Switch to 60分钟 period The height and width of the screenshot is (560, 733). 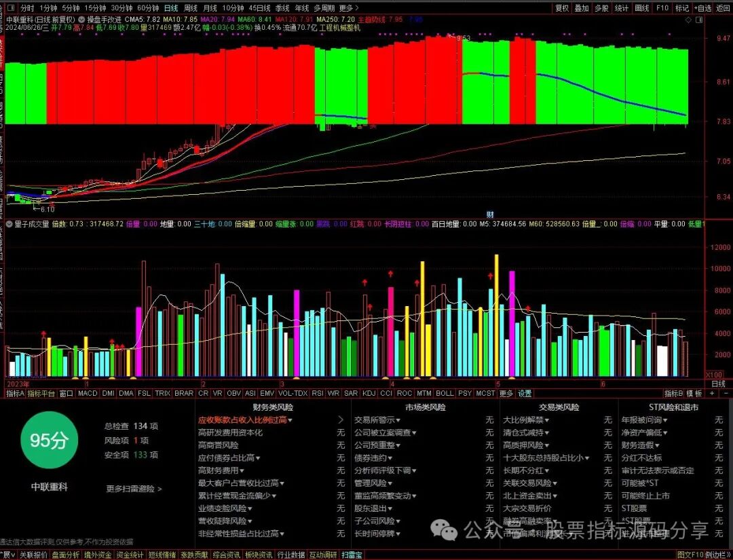tap(148, 8)
